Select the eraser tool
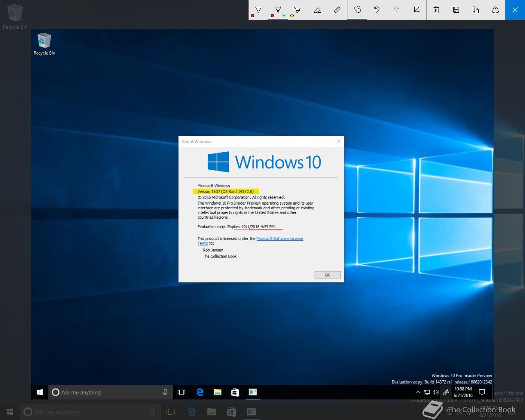 point(317,10)
